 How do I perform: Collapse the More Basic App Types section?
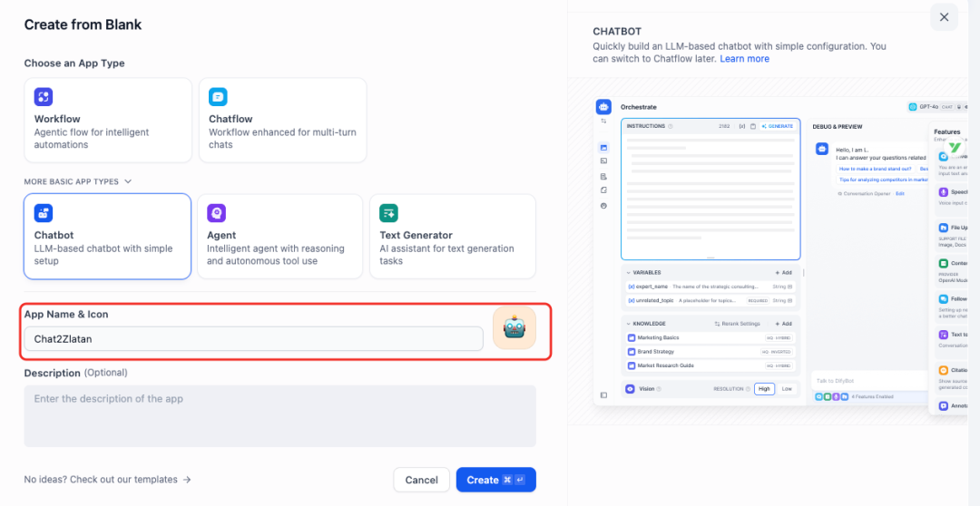tap(128, 181)
